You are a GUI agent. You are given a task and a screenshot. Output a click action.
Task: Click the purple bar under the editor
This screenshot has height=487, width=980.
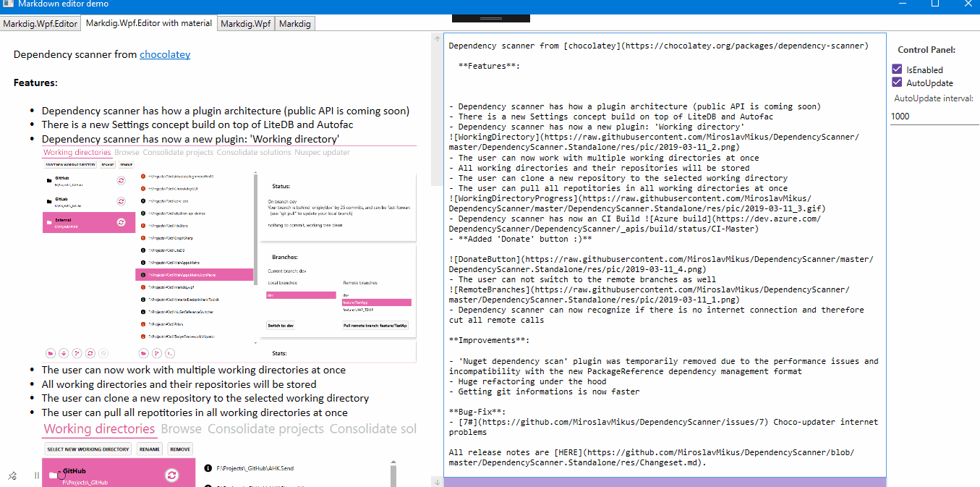click(665, 482)
